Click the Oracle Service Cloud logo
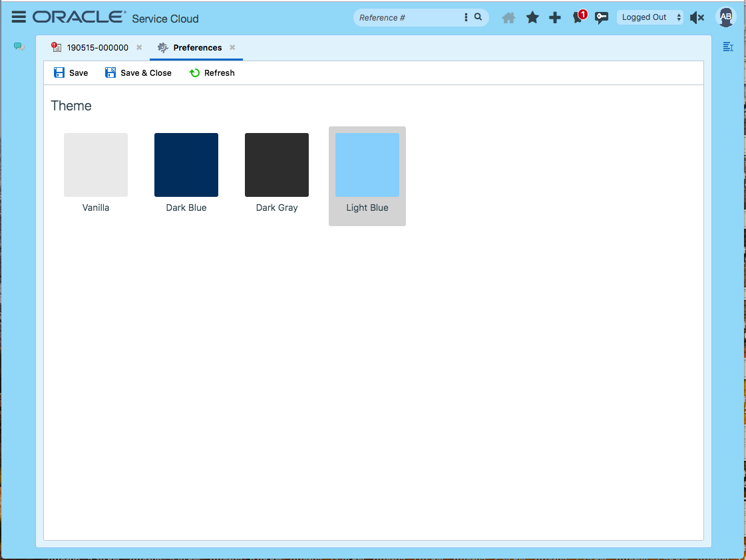746x560 pixels. (x=116, y=17)
